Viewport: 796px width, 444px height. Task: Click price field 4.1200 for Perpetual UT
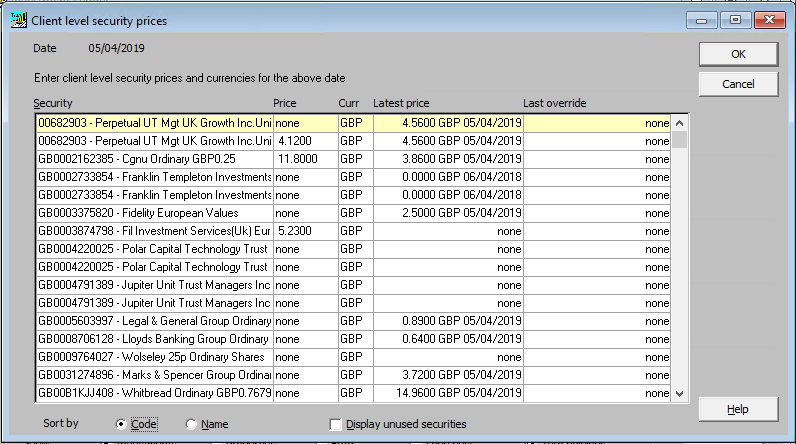[x=306, y=141]
